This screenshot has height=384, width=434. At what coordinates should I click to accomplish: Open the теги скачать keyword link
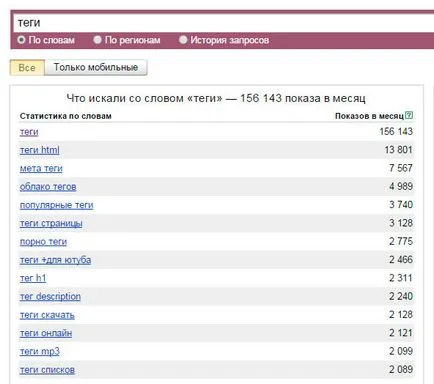[47, 315]
